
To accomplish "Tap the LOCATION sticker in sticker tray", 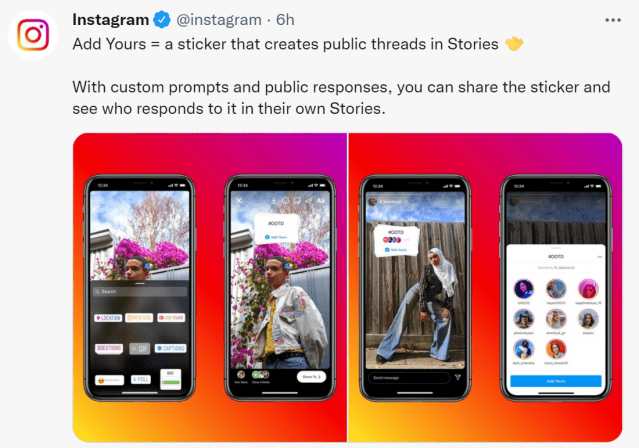I will (108, 318).
